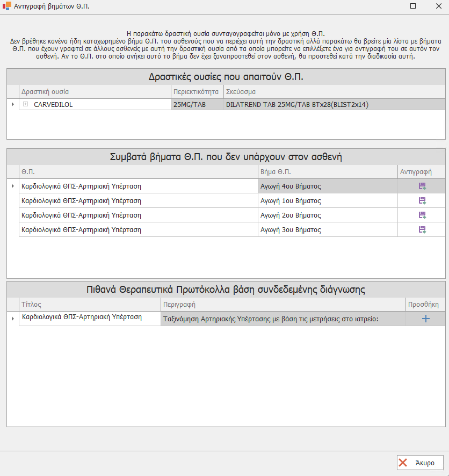The image size is (449, 476).
Task: Click the Σκεύασμα column header
Action: tap(334, 91)
